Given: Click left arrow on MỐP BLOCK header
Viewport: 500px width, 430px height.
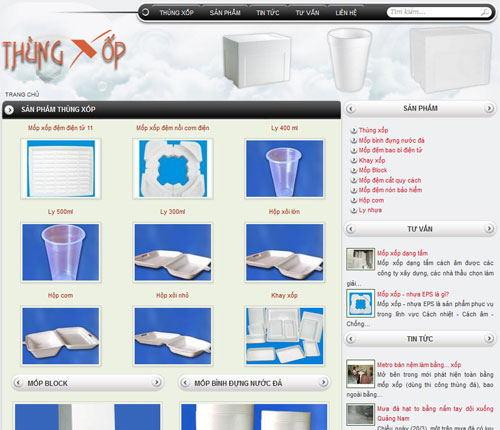Looking at the screenshot, I should (18, 383).
